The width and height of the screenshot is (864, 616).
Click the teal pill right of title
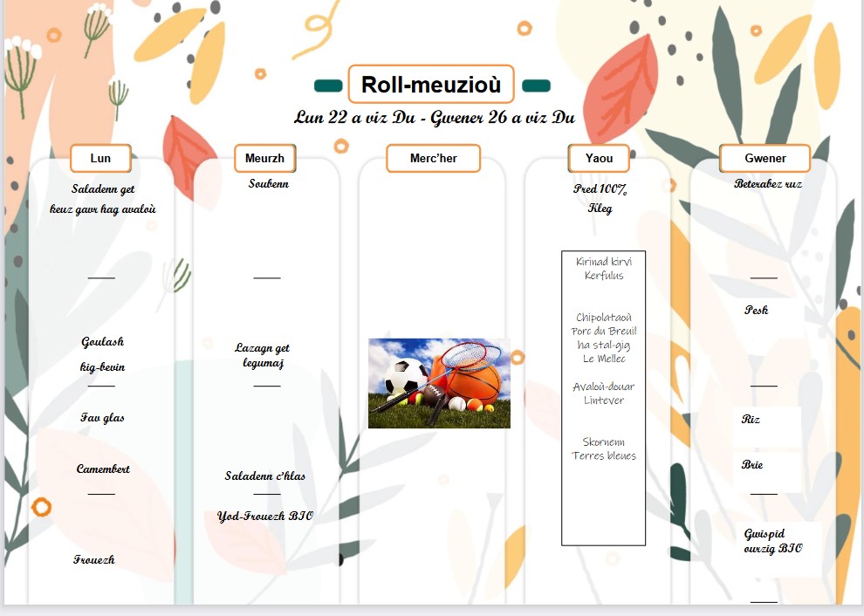pos(536,86)
